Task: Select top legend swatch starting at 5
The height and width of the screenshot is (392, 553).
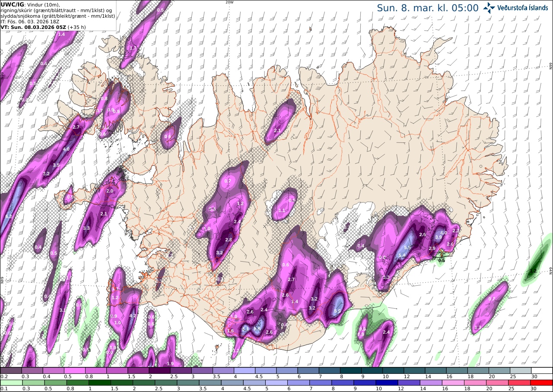Action: coord(287,370)
